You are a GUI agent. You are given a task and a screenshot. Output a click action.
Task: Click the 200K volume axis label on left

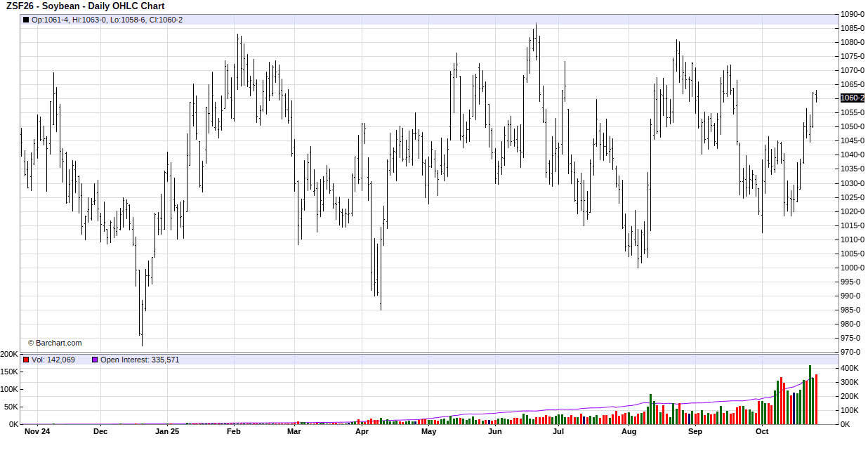(9, 354)
